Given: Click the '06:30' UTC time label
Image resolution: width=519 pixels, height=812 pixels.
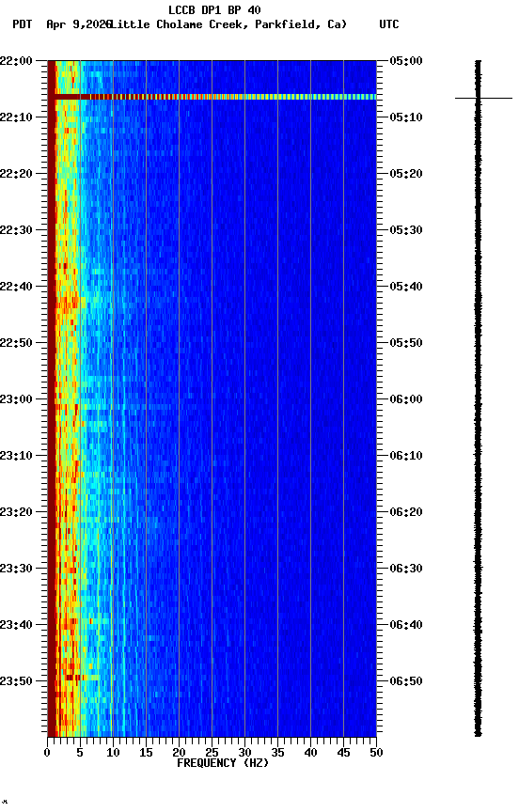Looking at the screenshot, I should (406, 570).
